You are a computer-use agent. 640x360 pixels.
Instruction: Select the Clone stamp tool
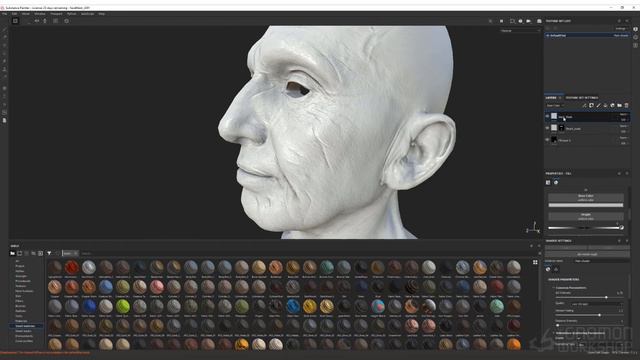tap(4, 69)
